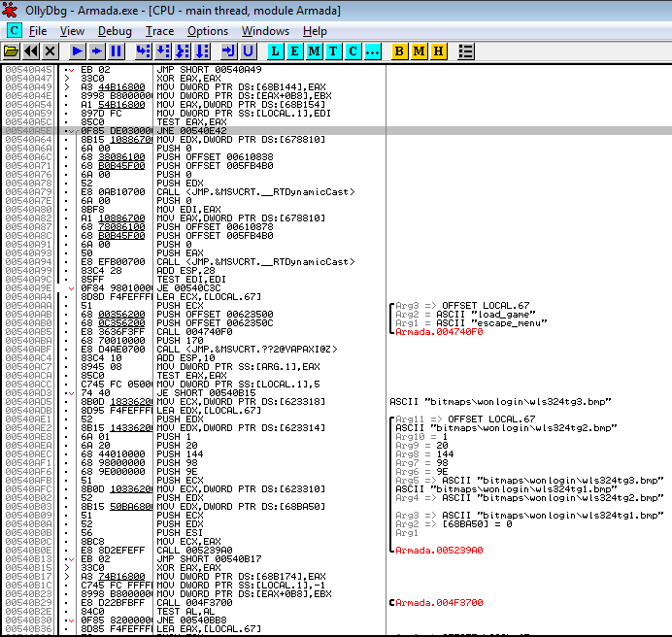Select the PUSH 9E instruction
The image size is (672, 637).
177,472
